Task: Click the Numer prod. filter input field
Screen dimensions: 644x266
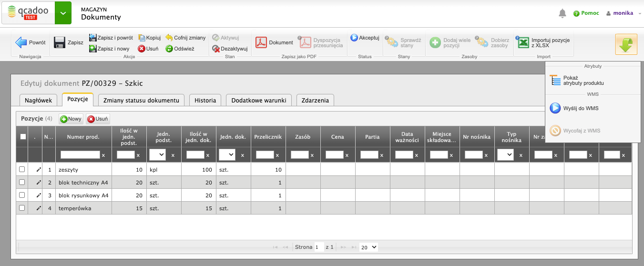Action: click(x=80, y=154)
